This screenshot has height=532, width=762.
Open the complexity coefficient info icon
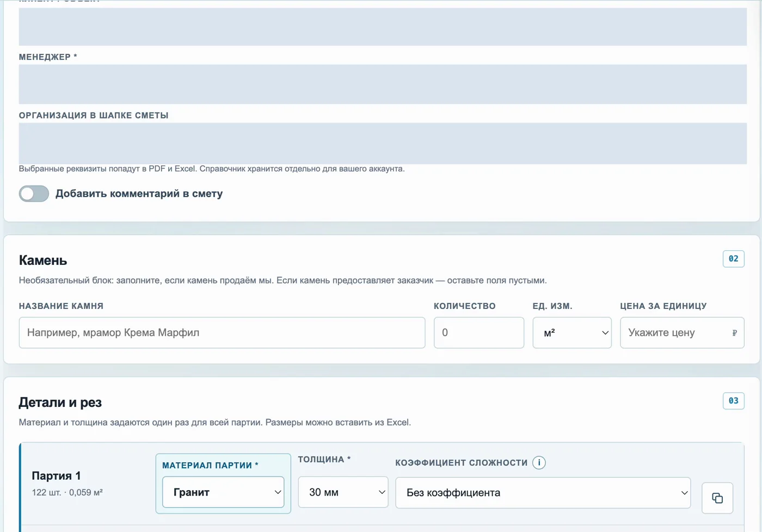(x=539, y=462)
